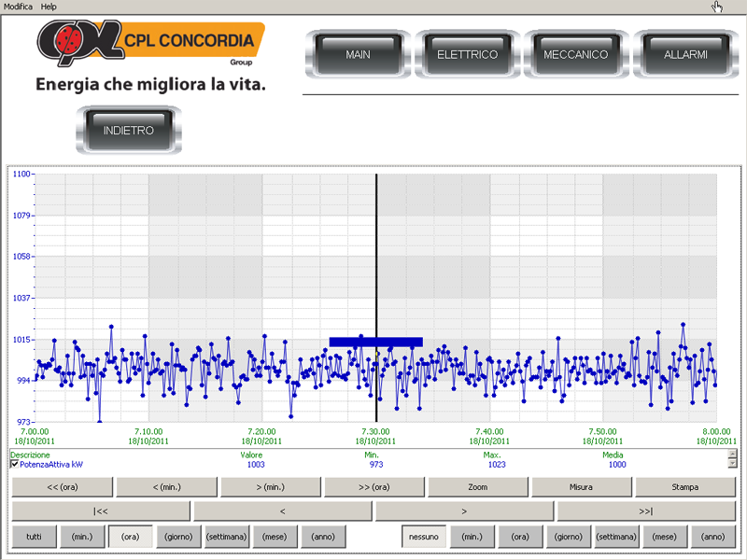
Task: Select left-group (settimana) range button
Action: coord(226,537)
